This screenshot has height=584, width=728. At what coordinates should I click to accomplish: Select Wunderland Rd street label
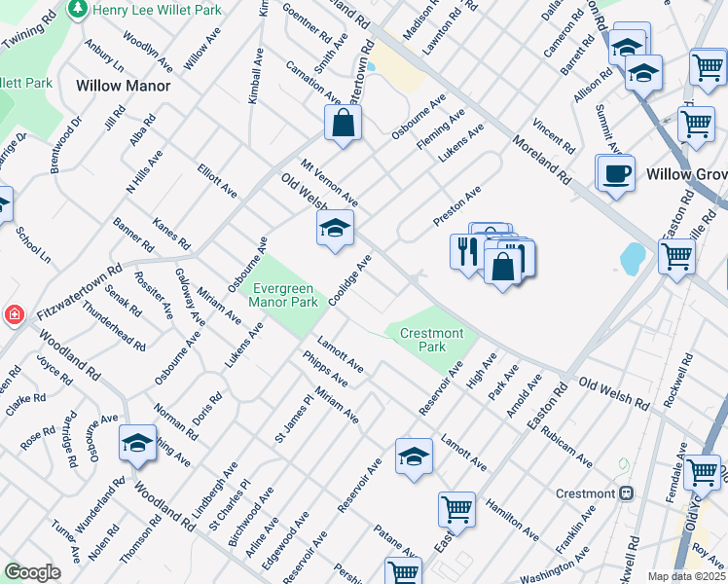[x=100, y=504]
